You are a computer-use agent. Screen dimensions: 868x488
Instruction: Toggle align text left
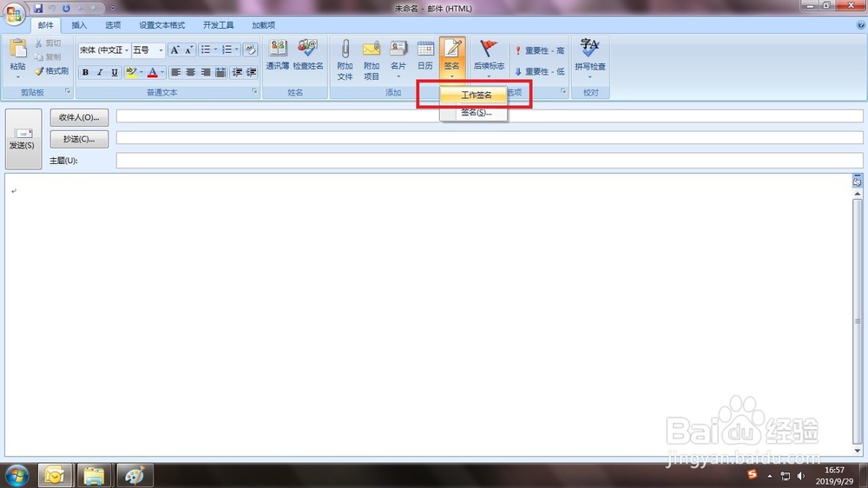pos(176,72)
